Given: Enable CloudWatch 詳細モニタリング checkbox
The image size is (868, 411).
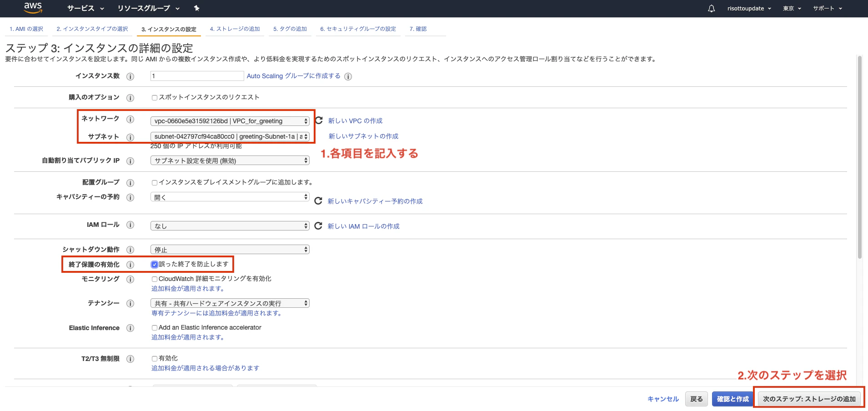Looking at the screenshot, I should click(x=155, y=279).
